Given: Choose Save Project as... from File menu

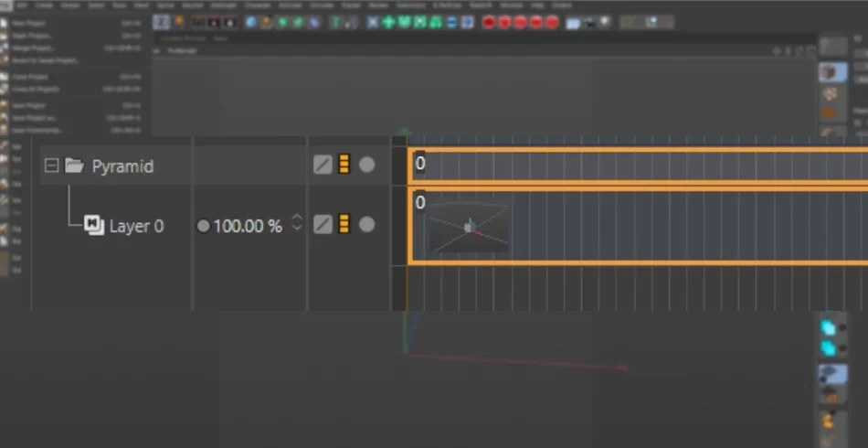Looking at the screenshot, I should point(35,117).
